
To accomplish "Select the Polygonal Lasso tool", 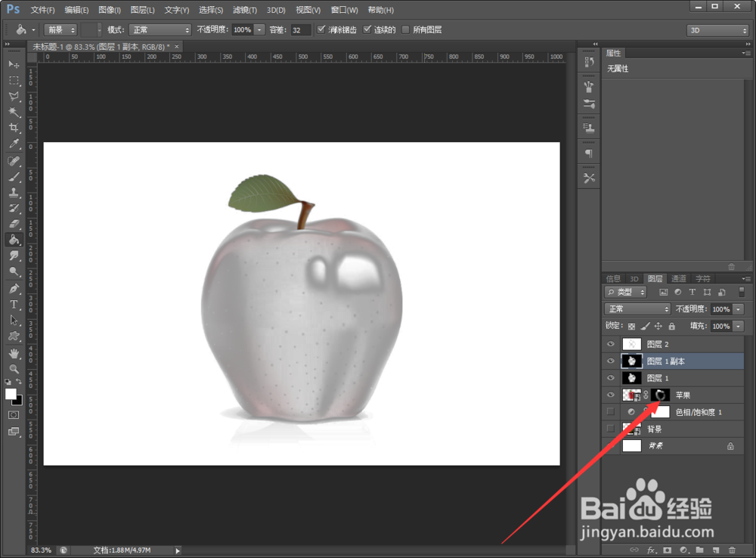I will (14, 97).
